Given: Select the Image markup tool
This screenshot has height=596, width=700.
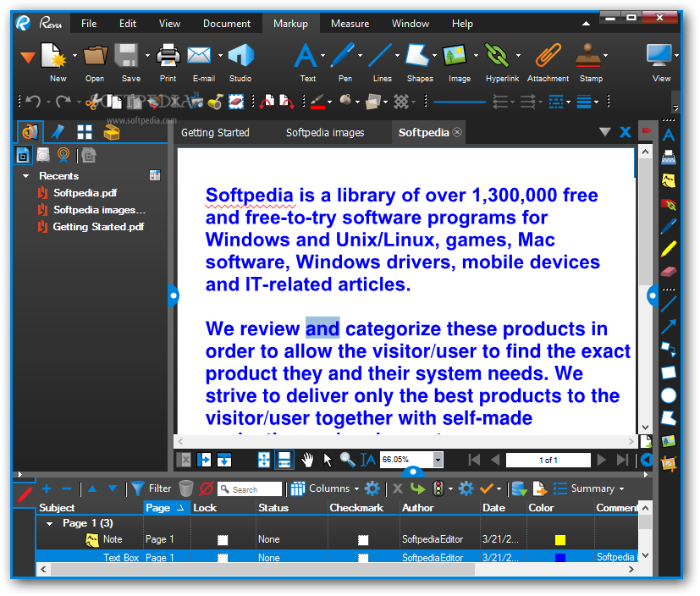Looking at the screenshot, I should [455, 55].
